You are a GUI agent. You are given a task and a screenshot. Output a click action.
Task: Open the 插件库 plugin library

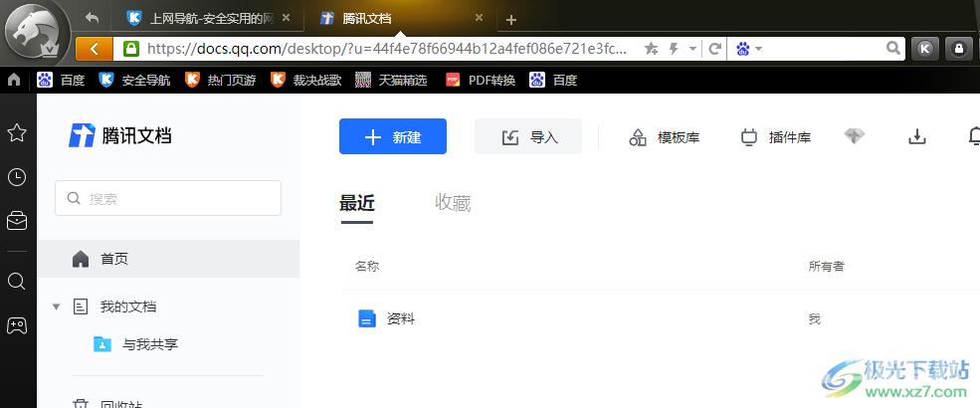click(x=776, y=137)
